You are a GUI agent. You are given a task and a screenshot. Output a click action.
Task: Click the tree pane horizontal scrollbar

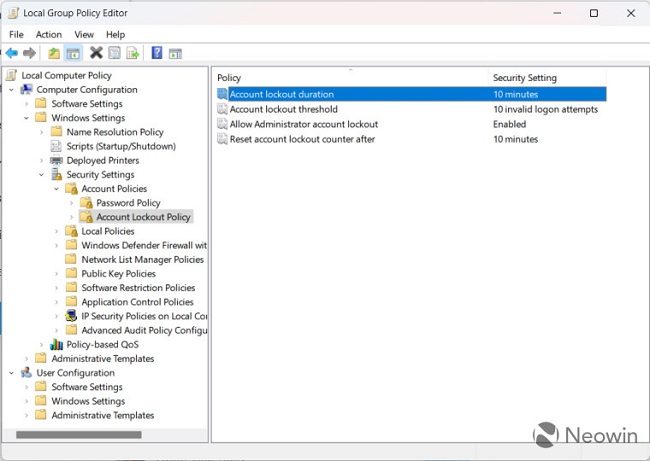[x=78, y=435]
